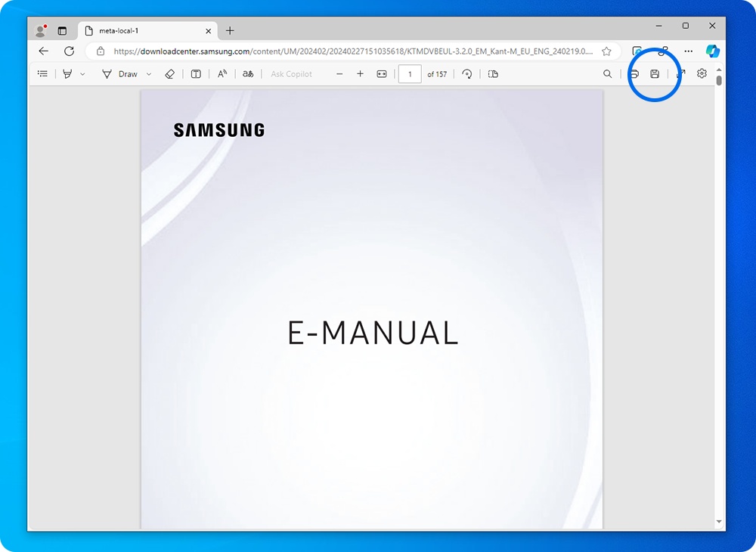The width and height of the screenshot is (756, 552).
Task: Search within the PDF document
Action: tap(607, 73)
